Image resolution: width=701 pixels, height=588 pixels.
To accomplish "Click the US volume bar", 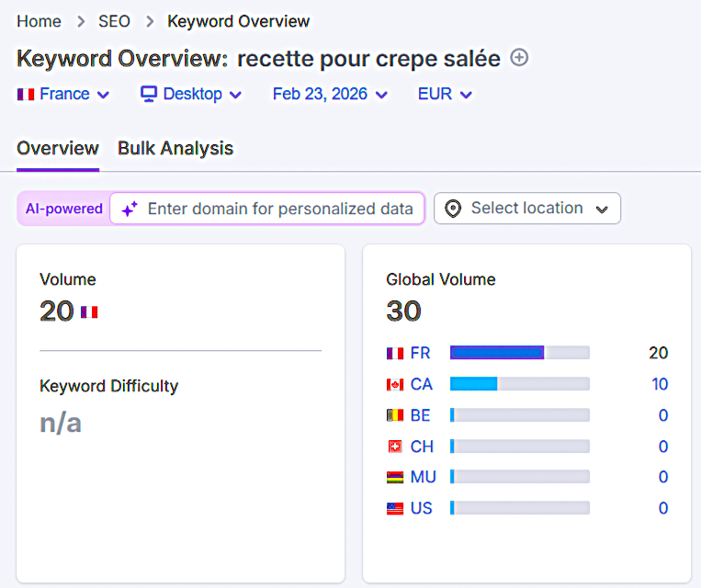I will point(519,508).
